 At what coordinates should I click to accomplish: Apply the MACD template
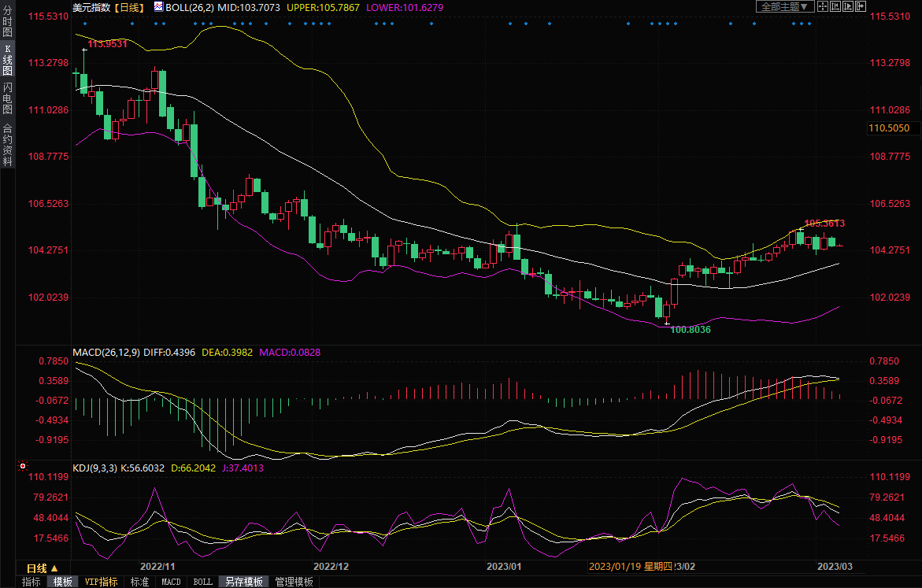171,582
